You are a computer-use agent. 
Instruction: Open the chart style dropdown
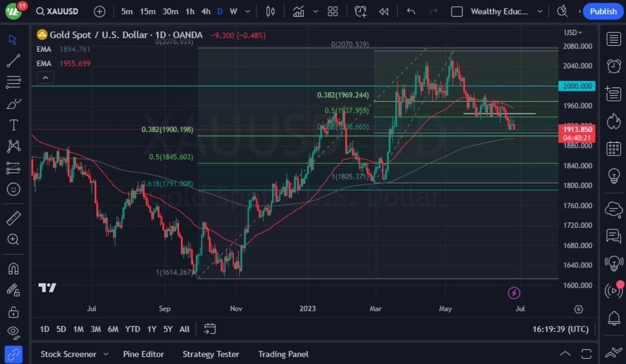[270, 11]
